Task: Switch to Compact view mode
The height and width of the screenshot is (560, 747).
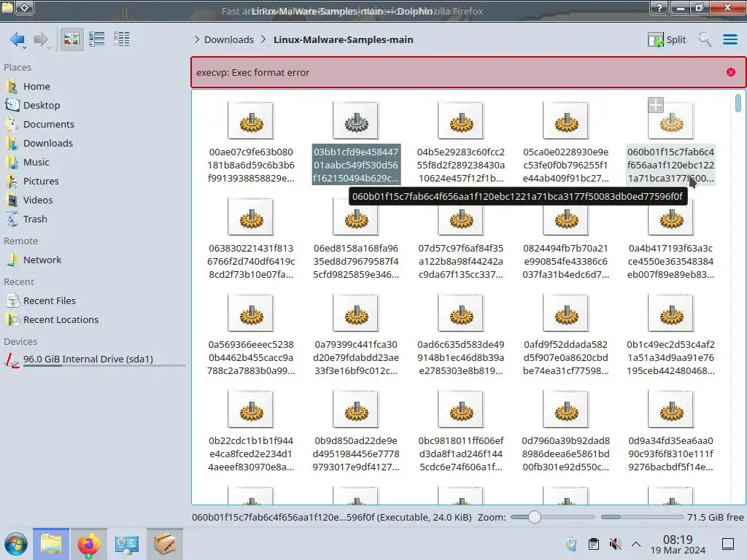Action: click(97, 39)
